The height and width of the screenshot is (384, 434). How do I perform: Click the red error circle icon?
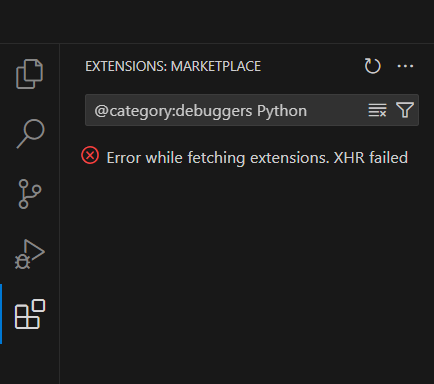pyautogui.click(x=90, y=156)
